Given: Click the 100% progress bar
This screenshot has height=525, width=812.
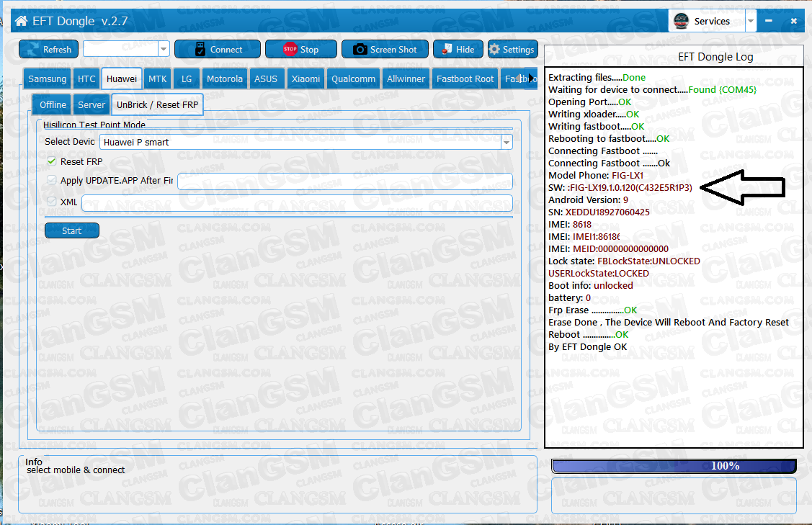Looking at the screenshot, I should coord(674,466).
